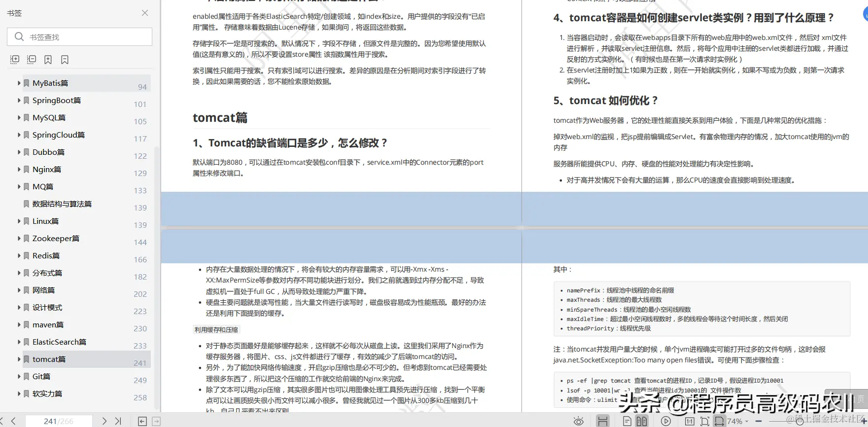This screenshot has width=868, height=427.
Task: Fit page to window icon
Action: 705,421
